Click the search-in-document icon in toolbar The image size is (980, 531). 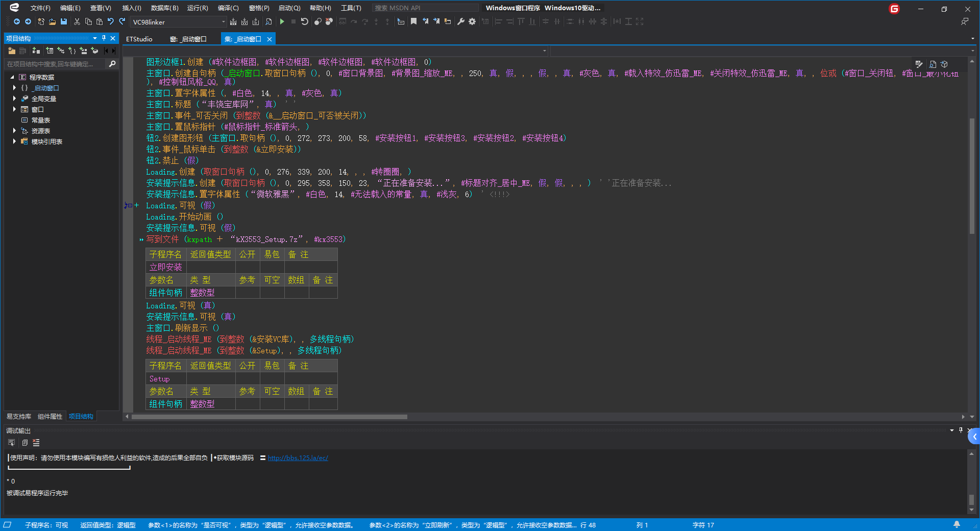pos(268,21)
